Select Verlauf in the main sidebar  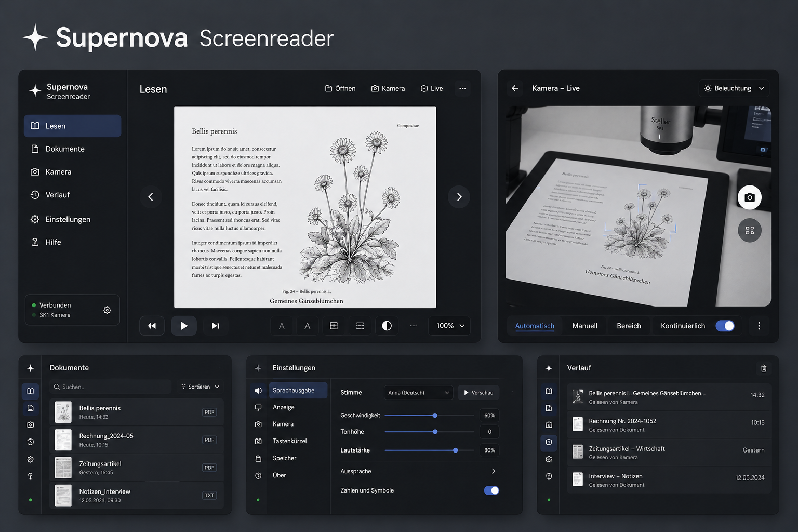coord(72,195)
